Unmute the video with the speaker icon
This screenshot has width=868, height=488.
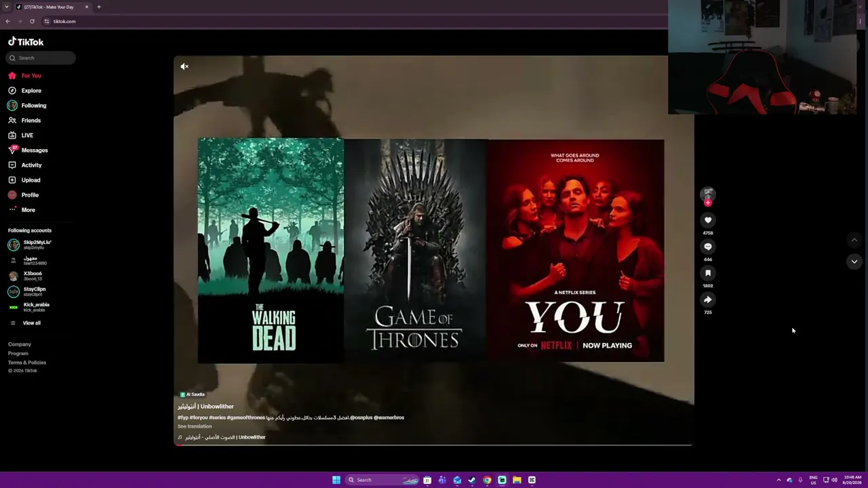[x=184, y=66]
